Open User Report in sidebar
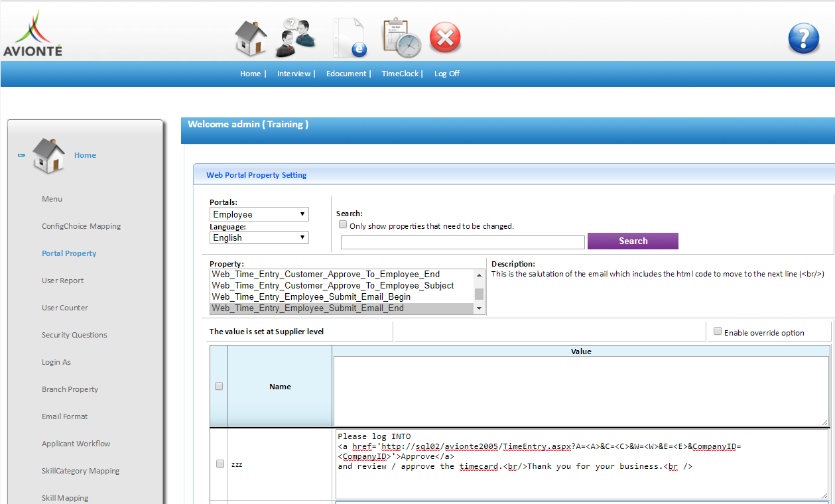 62,281
